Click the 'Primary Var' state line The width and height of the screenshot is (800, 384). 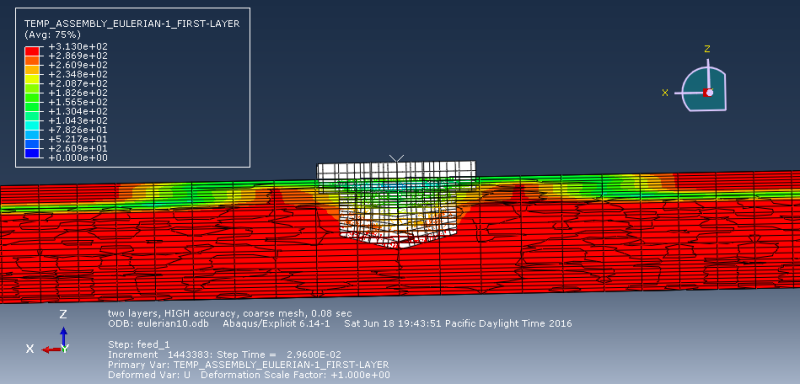coord(248,365)
